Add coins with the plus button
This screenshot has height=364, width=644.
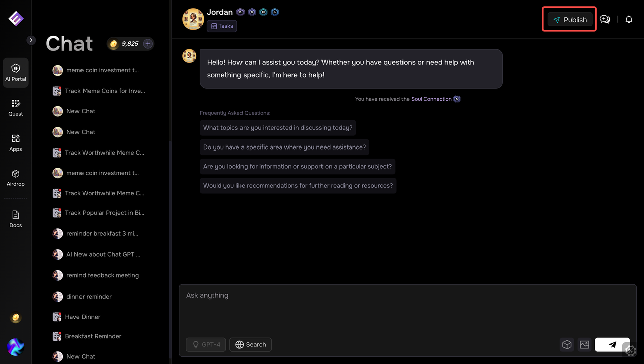tap(148, 44)
